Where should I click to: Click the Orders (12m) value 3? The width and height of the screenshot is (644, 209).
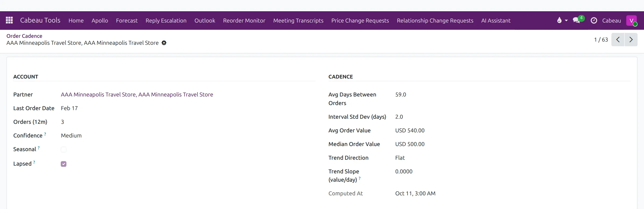point(63,122)
